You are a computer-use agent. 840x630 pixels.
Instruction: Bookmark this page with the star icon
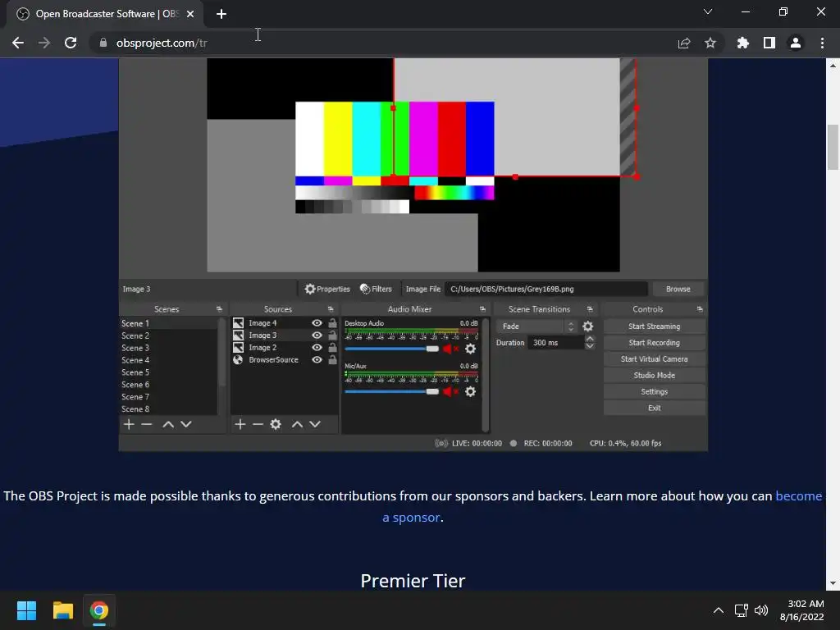click(710, 43)
